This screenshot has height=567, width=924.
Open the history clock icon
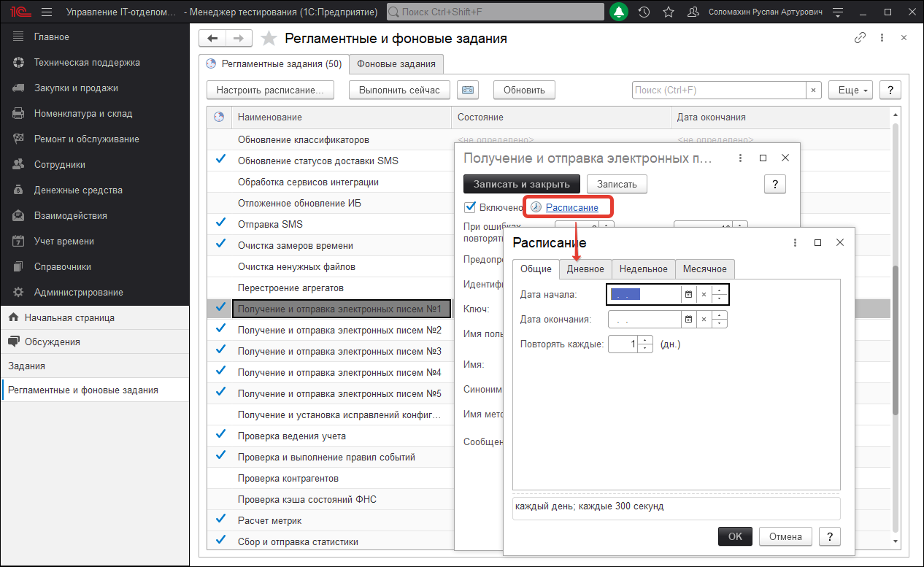pos(644,12)
